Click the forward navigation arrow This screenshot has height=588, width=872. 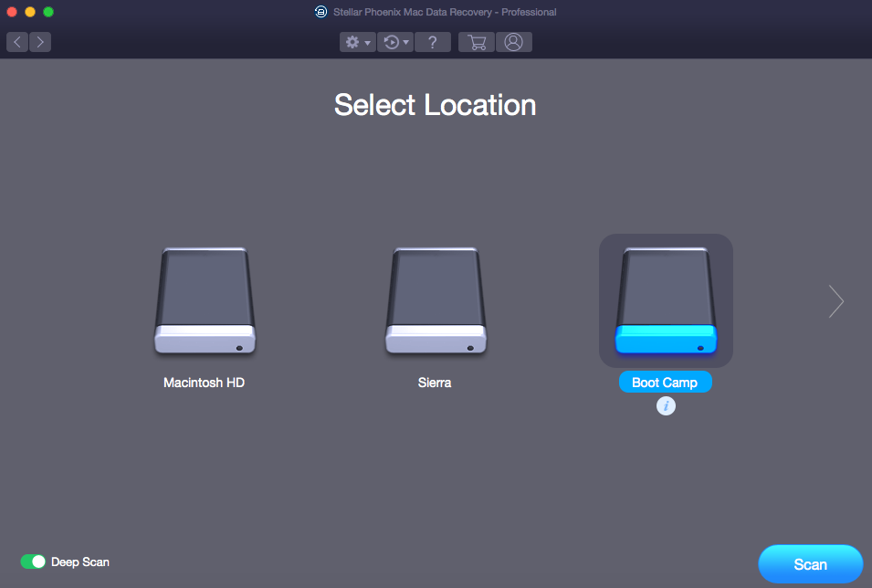(x=40, y=42)
